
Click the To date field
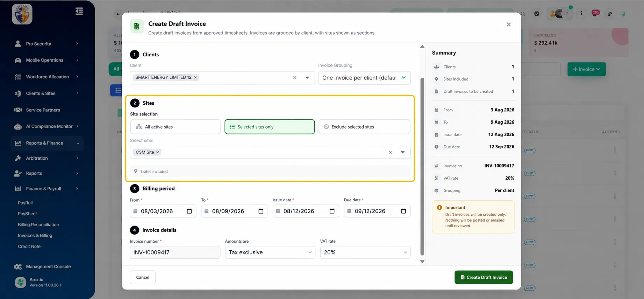click(234, 211)
